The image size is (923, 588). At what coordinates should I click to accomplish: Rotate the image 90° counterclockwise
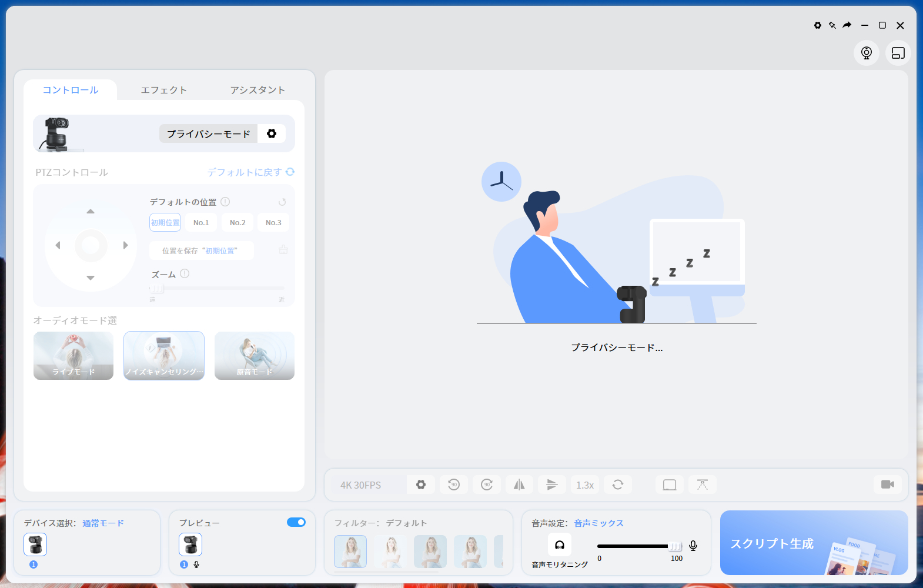tap(454, 485)
